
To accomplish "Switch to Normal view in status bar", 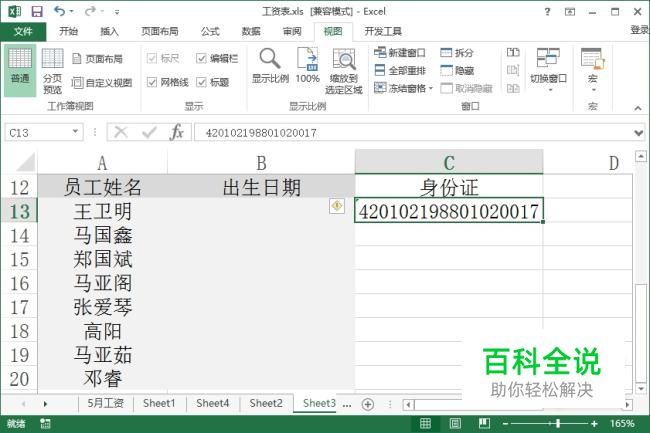I will click(425, 423).
